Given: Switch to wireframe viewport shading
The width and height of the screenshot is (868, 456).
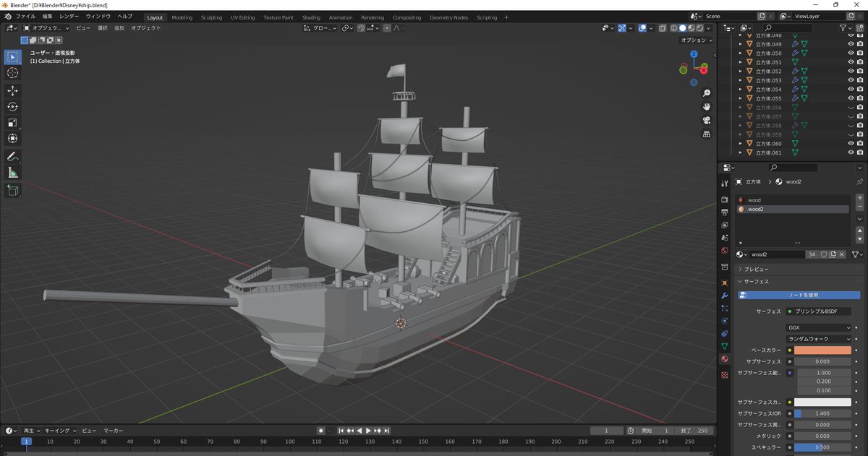Looking at the screenshot, I should pos(673,28).
